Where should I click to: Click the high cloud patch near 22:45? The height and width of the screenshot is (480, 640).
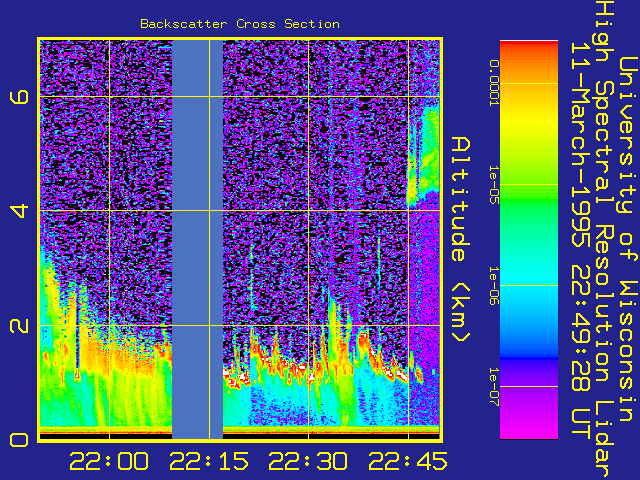click(x=424, y=153)
